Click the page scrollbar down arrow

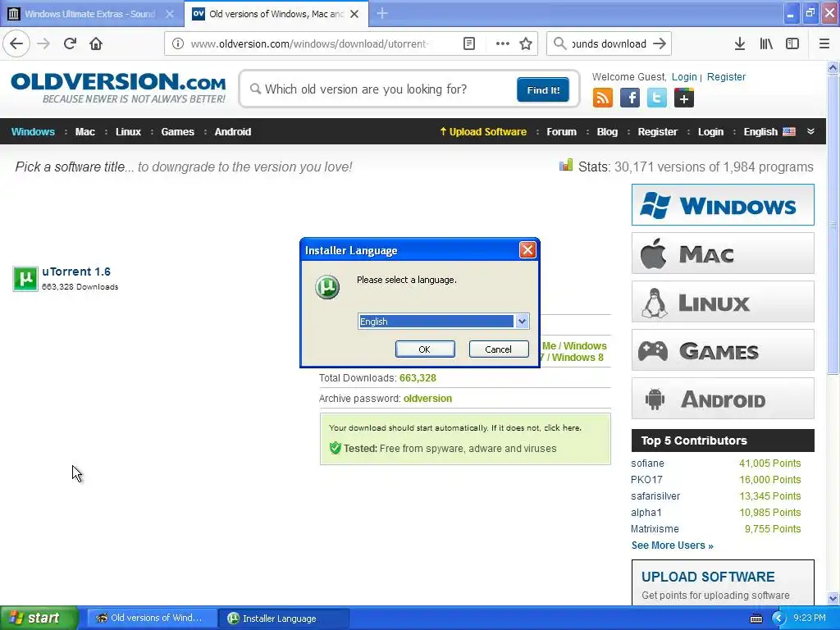833,598
